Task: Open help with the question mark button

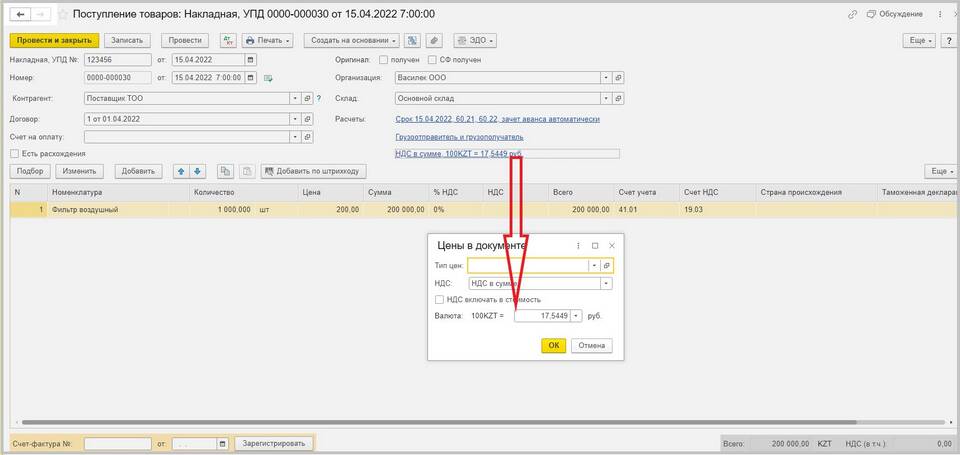Action: pyautogui.click(x=950, y=40)
